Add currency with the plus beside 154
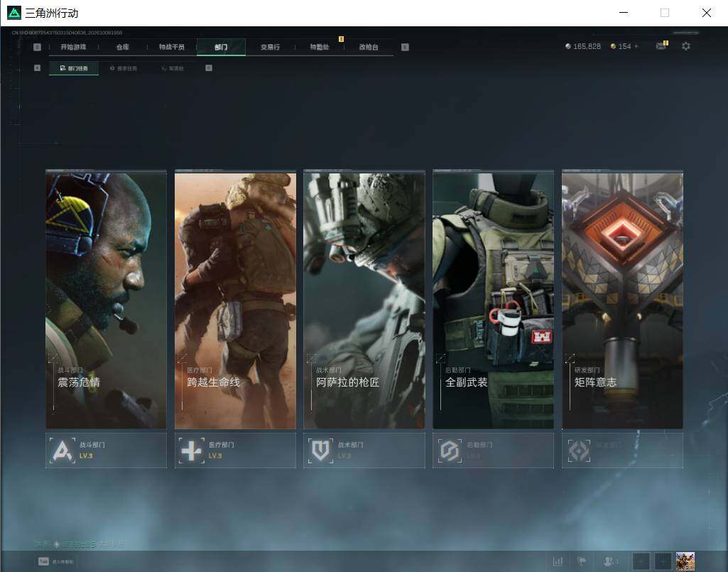The width and height of the screenshot is (728, 572). point(636,46)
